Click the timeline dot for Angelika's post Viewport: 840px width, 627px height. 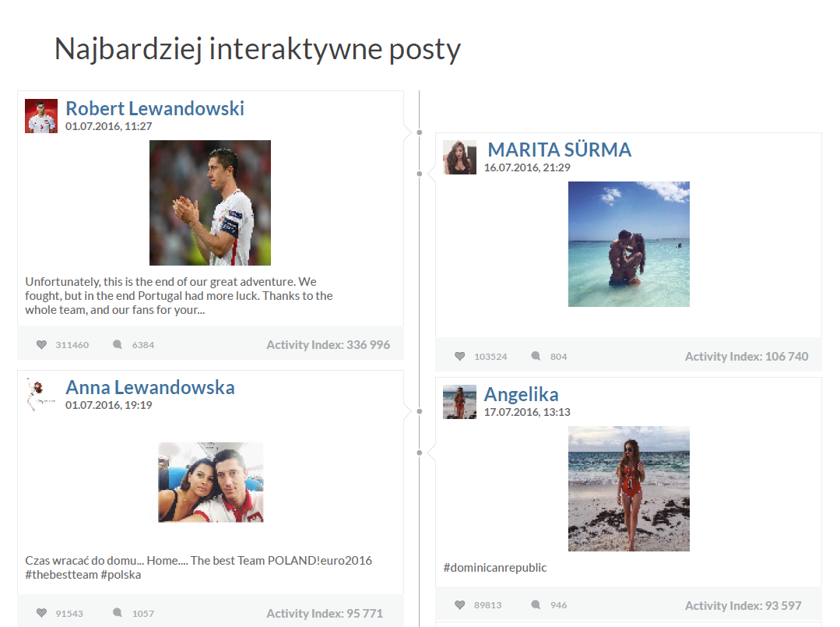tap(420, 452)
